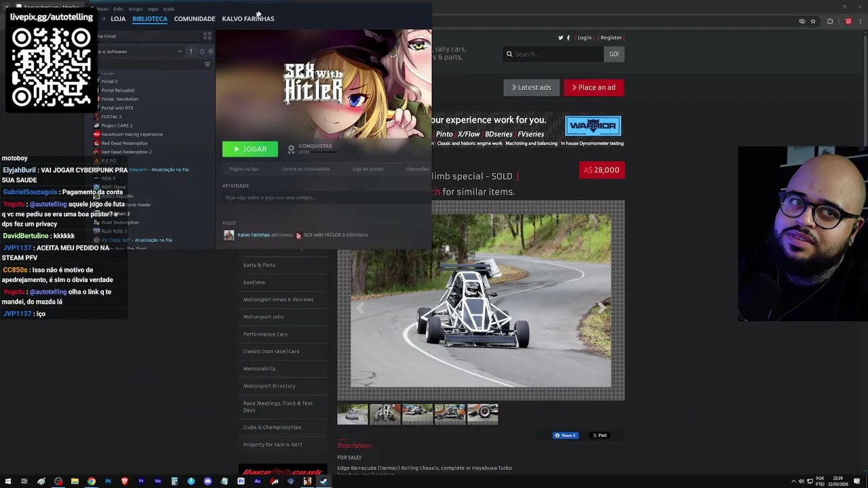Viewport: 868px width, 488px height.
Task: Open the Register link
Action: 611,38
